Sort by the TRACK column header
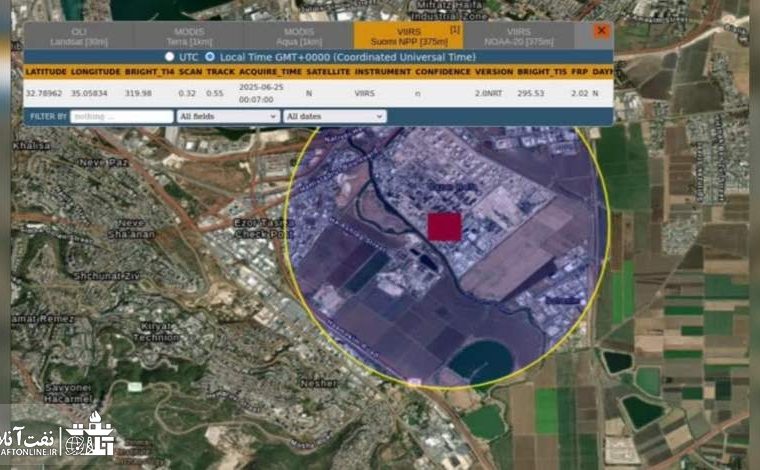 221,72
